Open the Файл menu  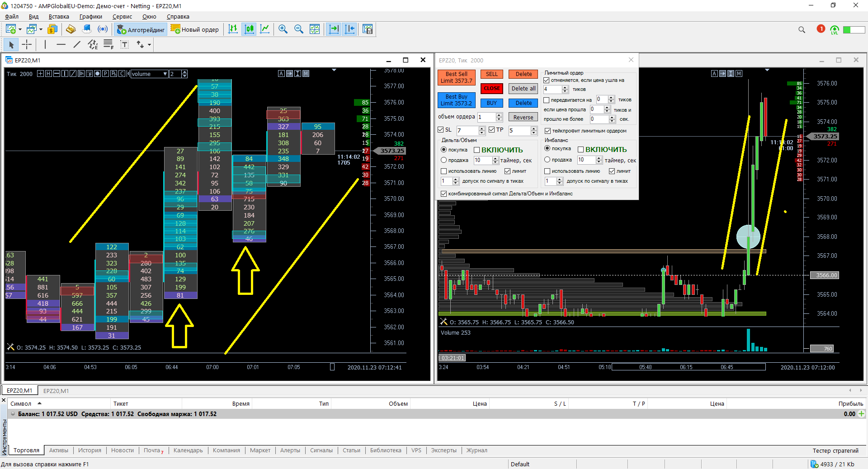[x=12, y=17]
